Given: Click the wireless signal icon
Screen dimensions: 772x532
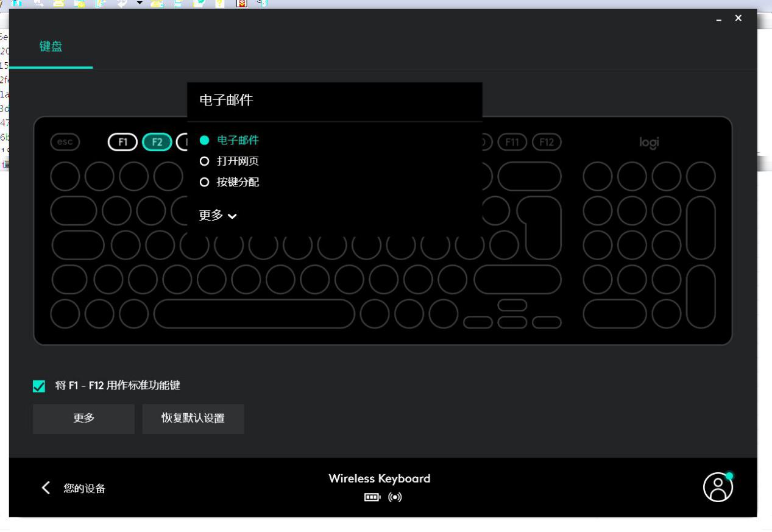Looking at the screenshot, I should tap(395, 497).
